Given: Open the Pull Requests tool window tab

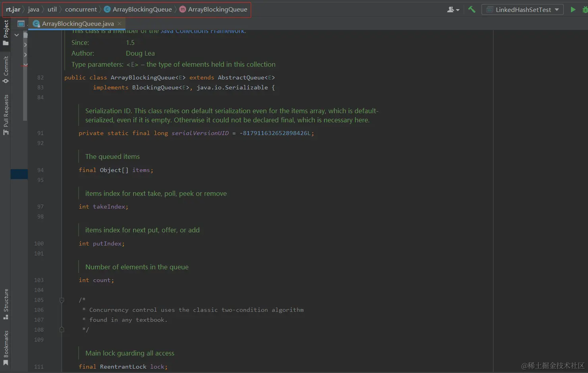Looking at the screenshot, I should pyautogui.click(x=6, y=115).
